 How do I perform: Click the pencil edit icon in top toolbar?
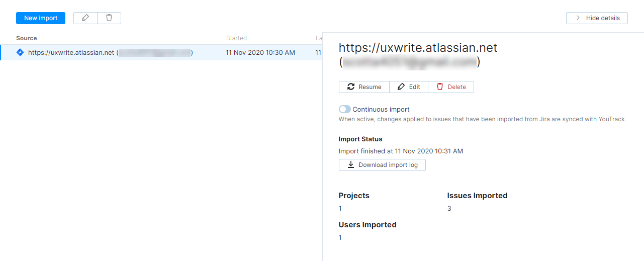click(85, 18)
